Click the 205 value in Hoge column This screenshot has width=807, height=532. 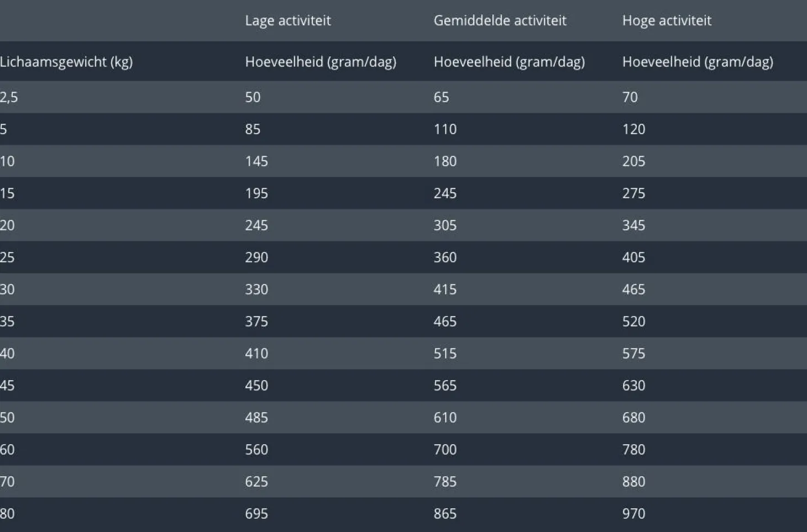(x=633, y=161)
